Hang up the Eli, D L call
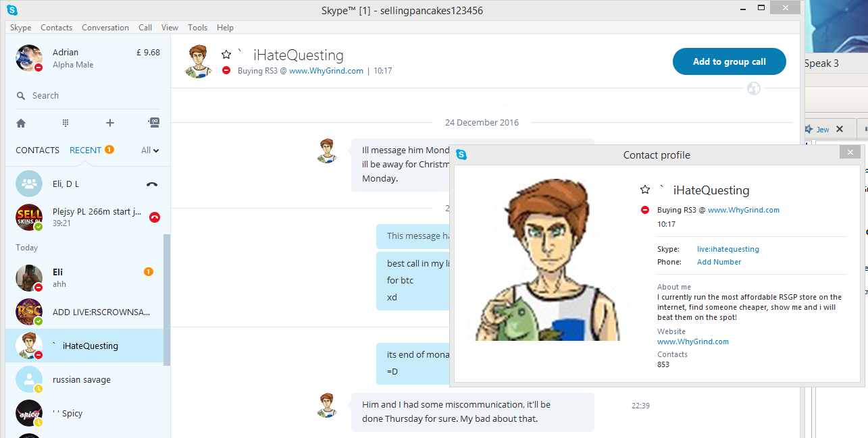This screenshot has height=438, width=868. 152,184
